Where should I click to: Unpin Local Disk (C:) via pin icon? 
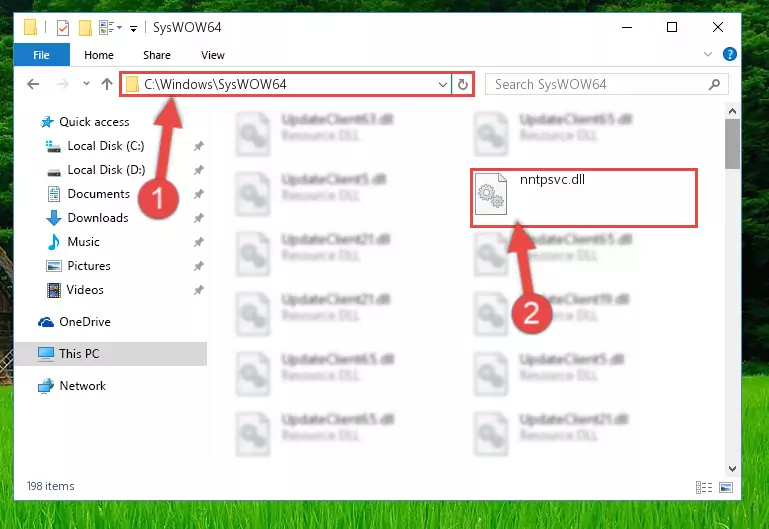[x=198, y=146]
